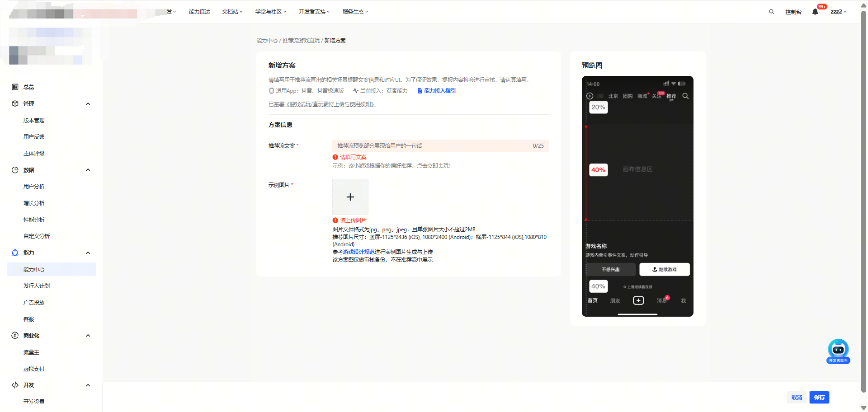Screen dimensions: 868x412
Task: Collapse the 能力 sidebar section chevron
Action: tap(88, 253)
